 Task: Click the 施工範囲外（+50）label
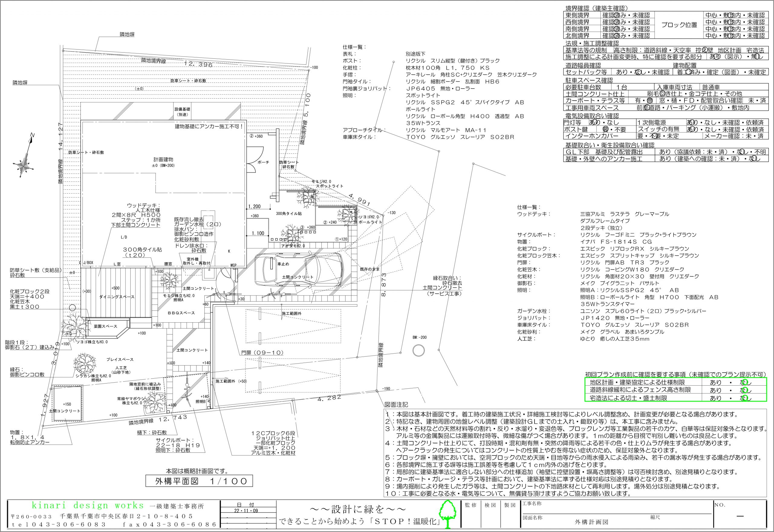coord(231,381)
